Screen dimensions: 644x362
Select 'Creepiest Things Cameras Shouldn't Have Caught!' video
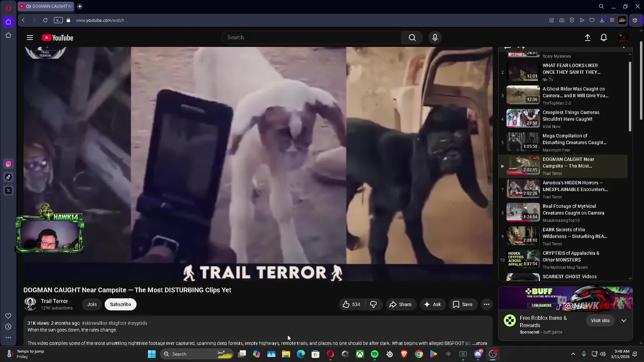[563, 119]
